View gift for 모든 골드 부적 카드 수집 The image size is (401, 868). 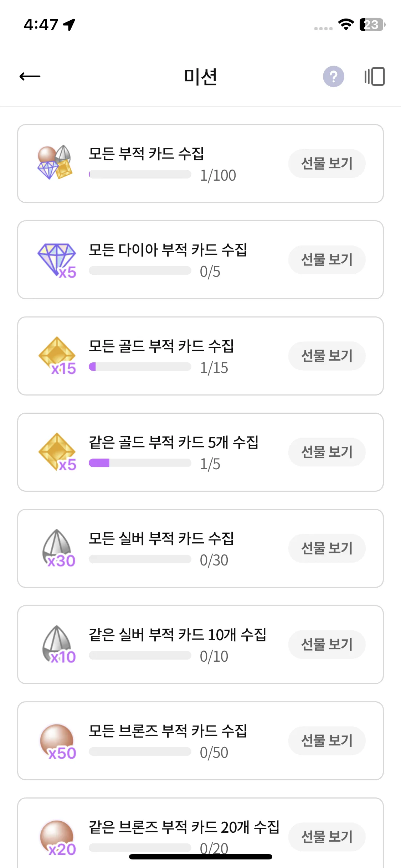point(327,356)
